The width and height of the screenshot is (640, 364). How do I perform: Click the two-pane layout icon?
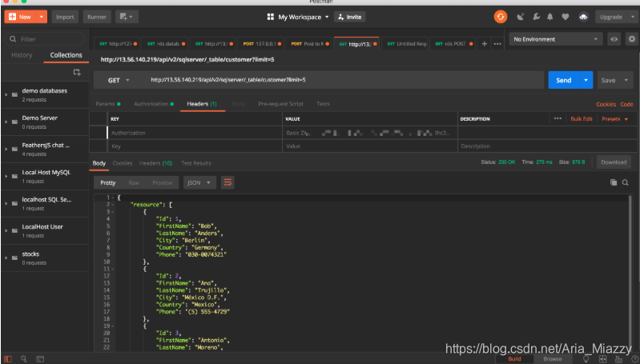click(603, 359)
